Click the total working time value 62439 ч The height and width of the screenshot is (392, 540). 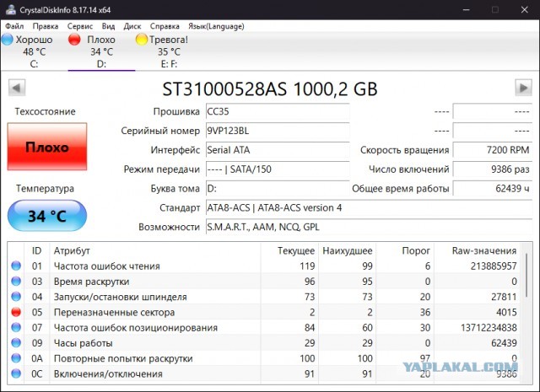[493, 189]
